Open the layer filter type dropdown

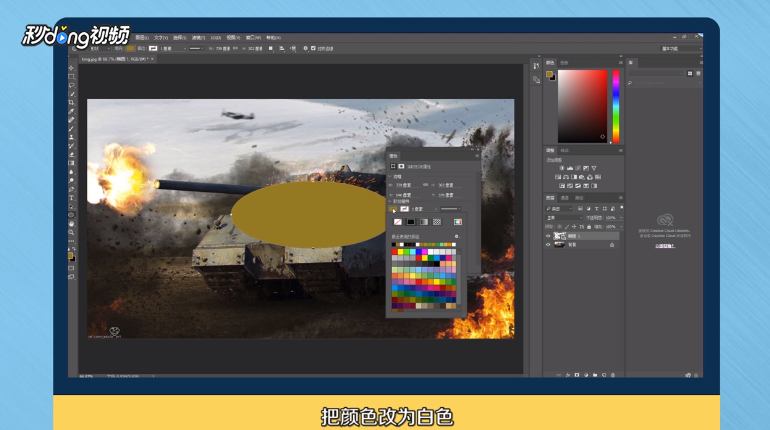point(559,209)
